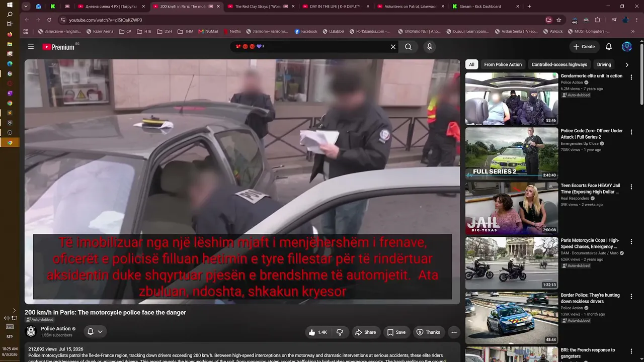Go back to the previous page
The width and height of the screenshot is (644, 362).
(27, 20)
